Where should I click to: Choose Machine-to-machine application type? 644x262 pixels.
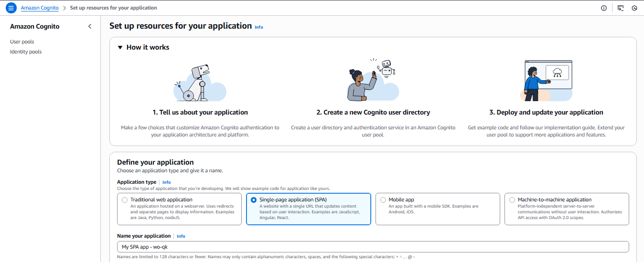[x=513, y=200]
